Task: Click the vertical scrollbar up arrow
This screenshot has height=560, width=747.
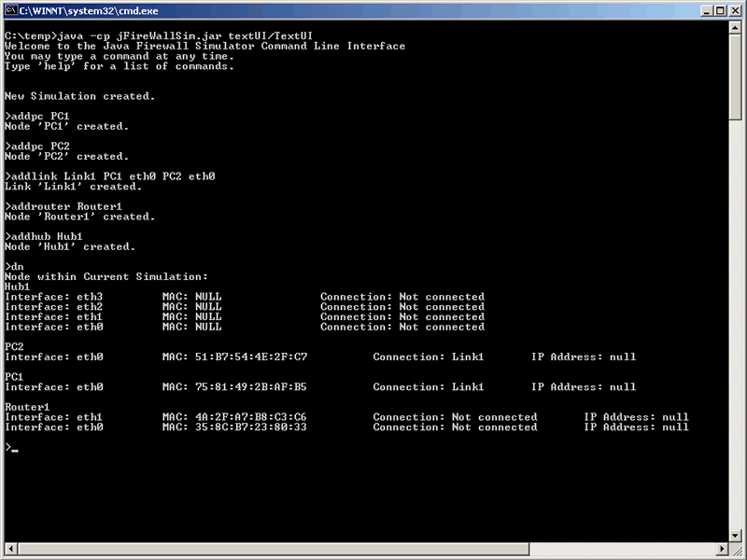Action: [735, 28]
